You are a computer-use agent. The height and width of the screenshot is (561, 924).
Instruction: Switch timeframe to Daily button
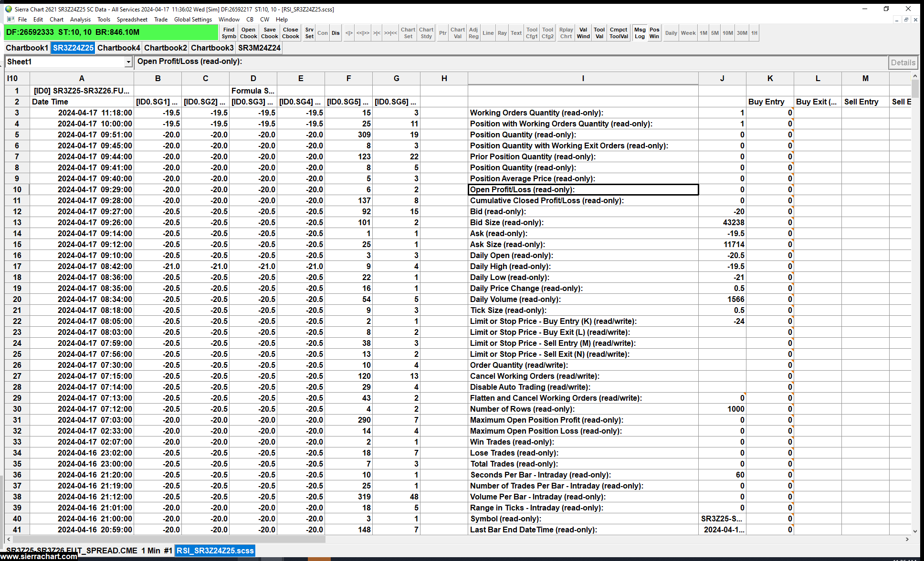[671, 33]
